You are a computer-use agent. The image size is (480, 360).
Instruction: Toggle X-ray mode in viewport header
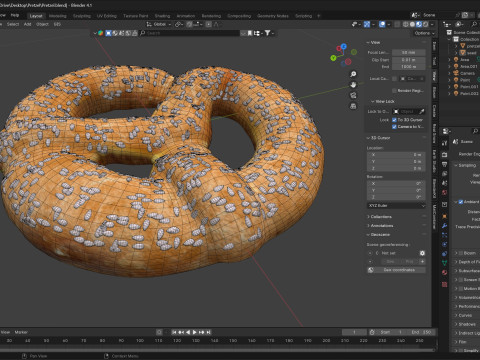397,24
